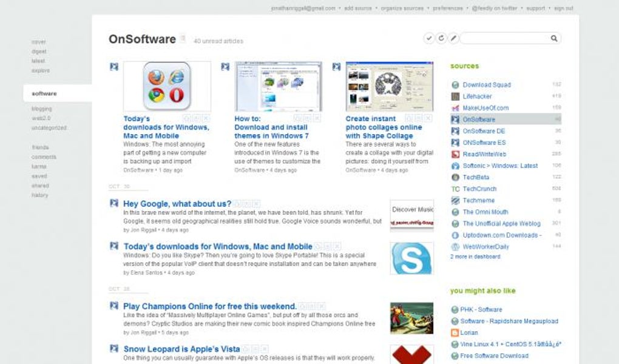Open 'Play Champions Online for free this weekend' article
The width and height of the screenshot is (619, 364).
pyautogui.click(x=209, y=306)
